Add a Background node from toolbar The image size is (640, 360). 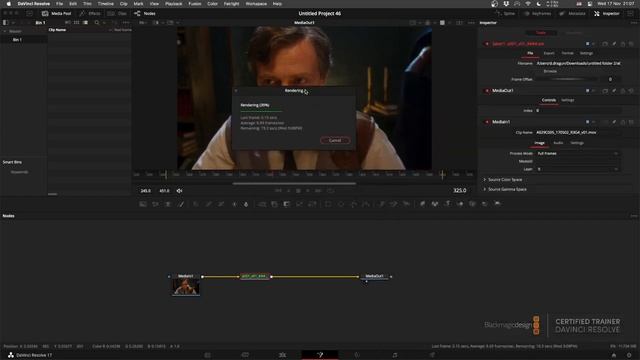(x=142, y=204)
